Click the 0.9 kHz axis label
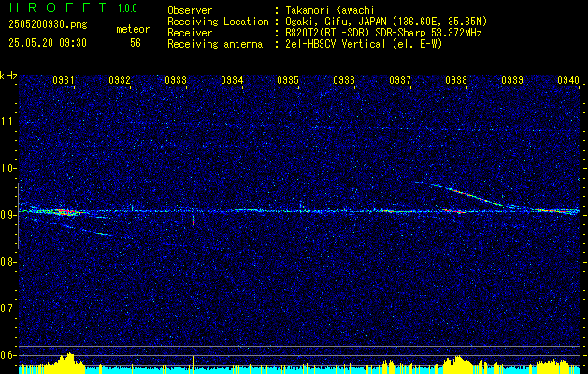The height and width of the screenshot is (374, 588). pyautogui.click(x=8, y=215)
